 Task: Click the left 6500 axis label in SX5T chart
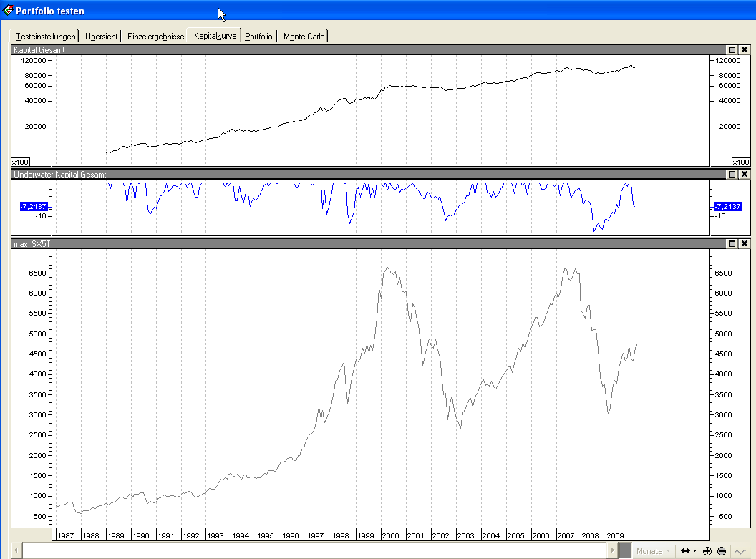(38, 273)
